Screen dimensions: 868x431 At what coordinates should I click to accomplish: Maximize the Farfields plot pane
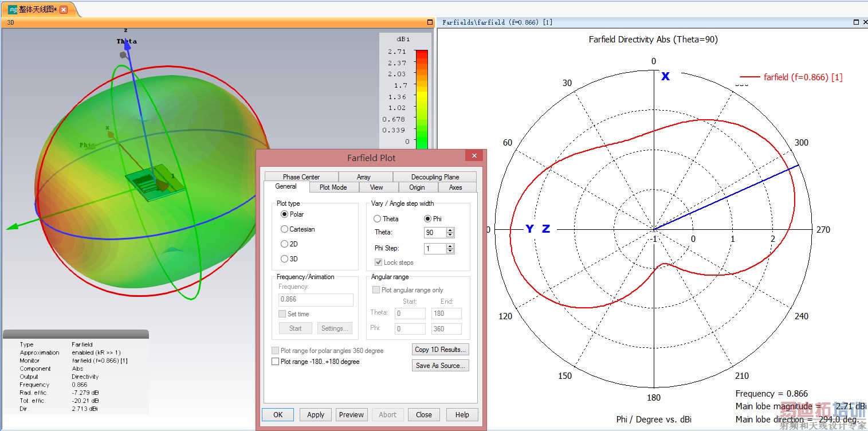pyautogui.click(x=856, y=22)
